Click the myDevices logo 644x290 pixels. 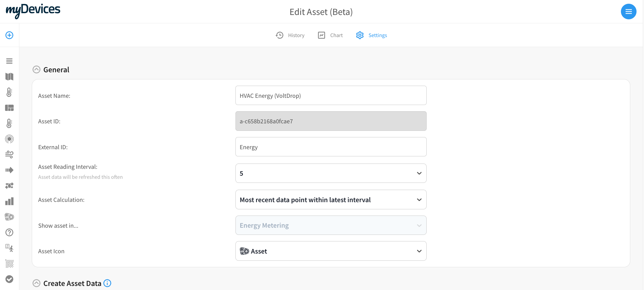[x=33, y=11]
